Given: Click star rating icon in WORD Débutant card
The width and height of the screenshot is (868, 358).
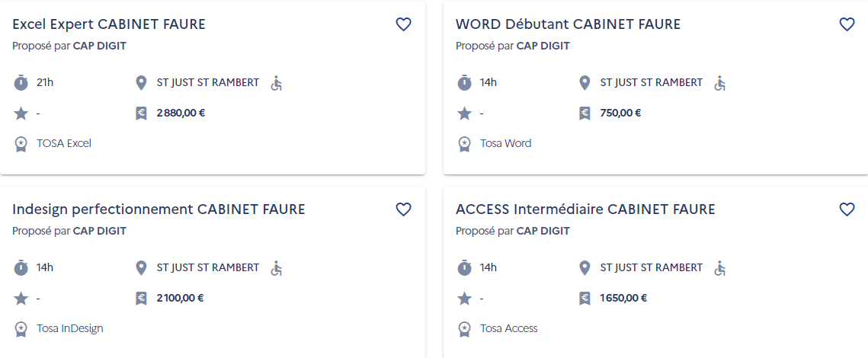Looking at the screenshot, I should [x=464, y=113].
